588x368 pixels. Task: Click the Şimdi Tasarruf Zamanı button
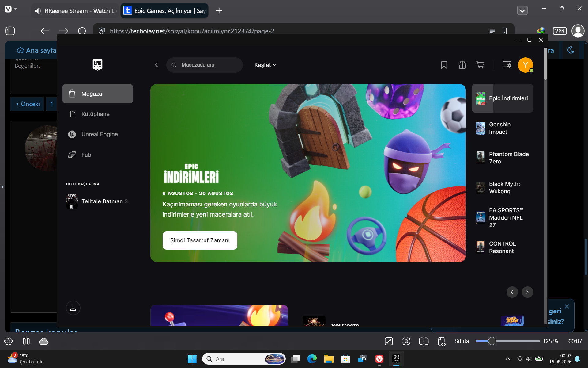(200, 240)
